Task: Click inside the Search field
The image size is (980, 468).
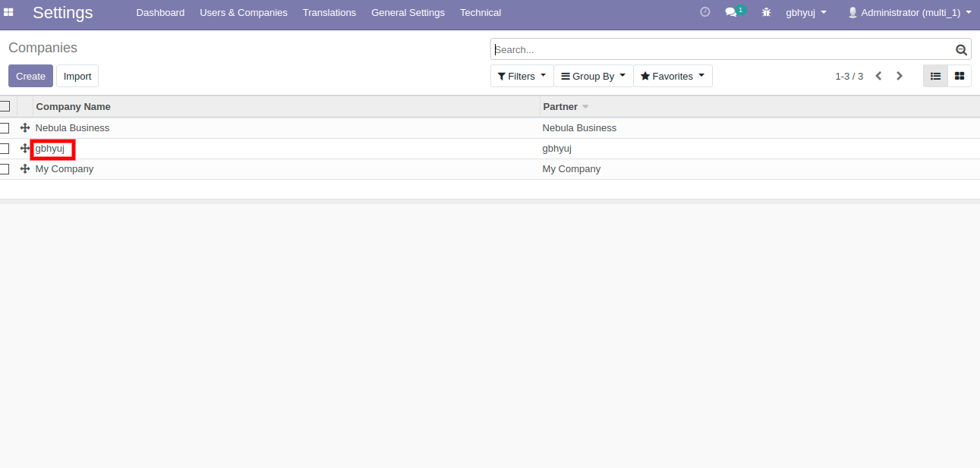Action: point(721,50)
